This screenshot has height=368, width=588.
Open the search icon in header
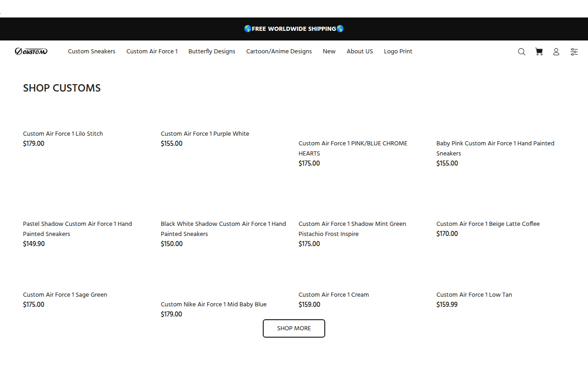click(521, 52)
